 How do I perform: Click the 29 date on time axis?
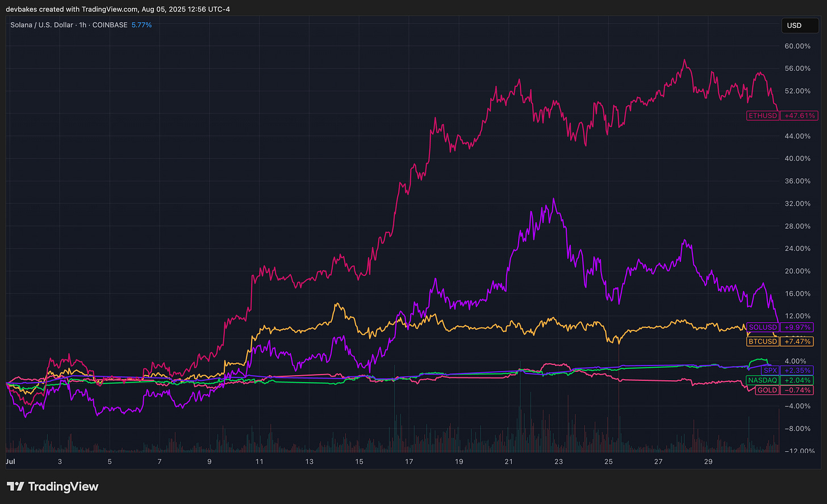708,461
